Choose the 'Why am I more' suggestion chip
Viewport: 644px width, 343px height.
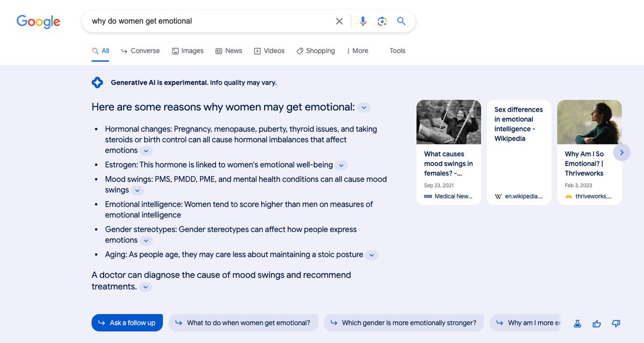pyautogui.click(x=526, y=323)
